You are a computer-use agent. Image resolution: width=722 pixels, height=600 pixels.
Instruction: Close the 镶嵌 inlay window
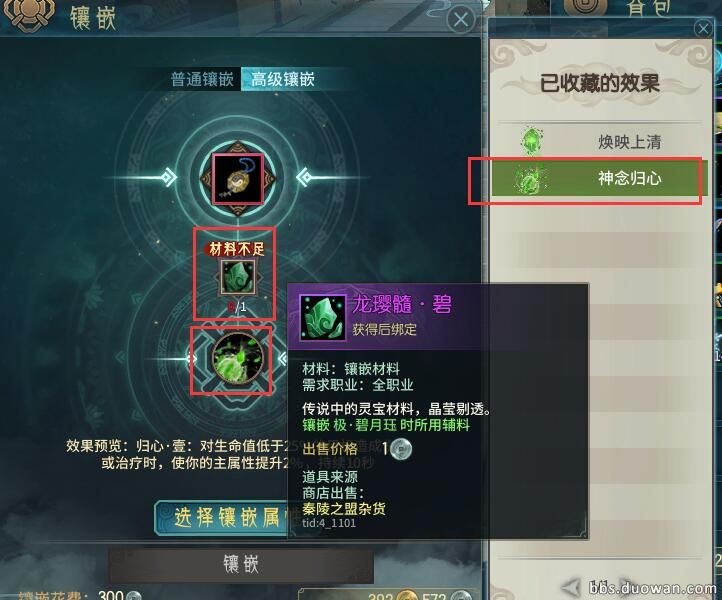(x=461, y=19)
